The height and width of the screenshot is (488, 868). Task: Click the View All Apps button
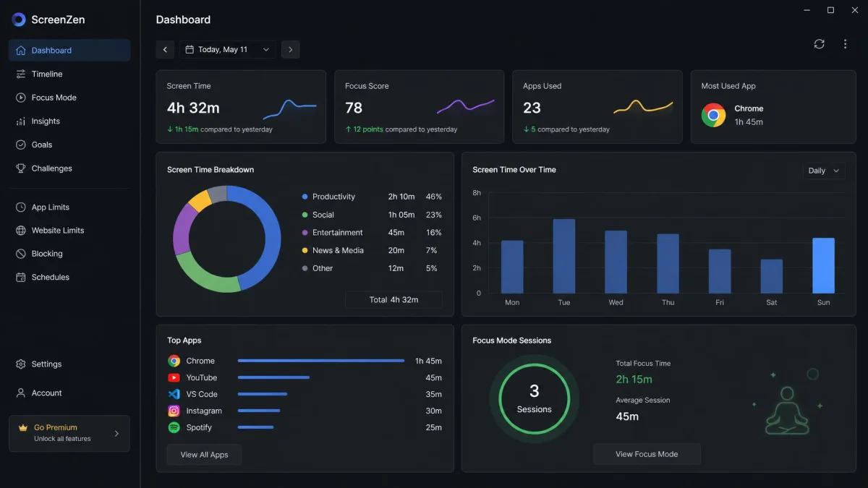click(204, 455)
